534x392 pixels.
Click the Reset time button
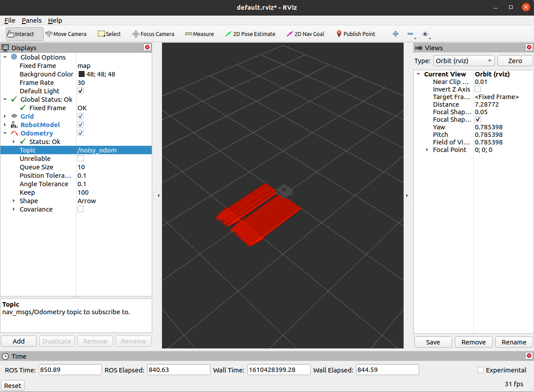[x=12, y=385]
